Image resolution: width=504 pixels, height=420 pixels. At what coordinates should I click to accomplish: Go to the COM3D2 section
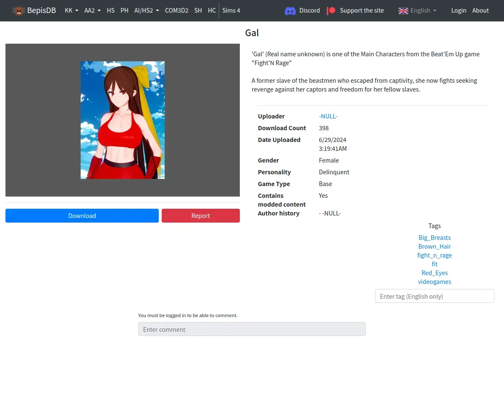coord(176,10)
